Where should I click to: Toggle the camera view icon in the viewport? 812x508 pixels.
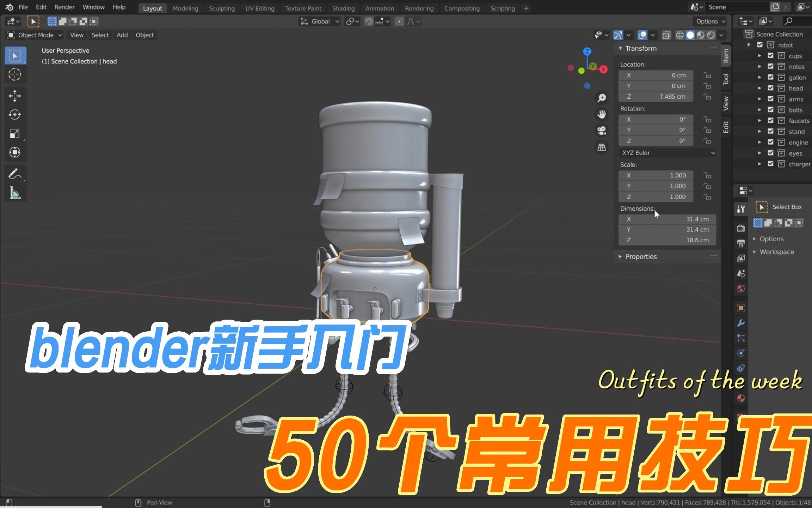coord(602,131)
